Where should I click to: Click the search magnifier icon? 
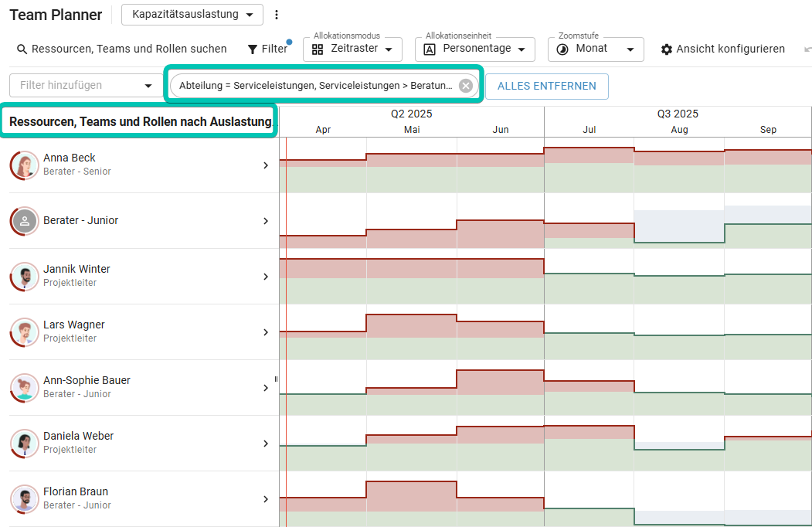[22, 49]
